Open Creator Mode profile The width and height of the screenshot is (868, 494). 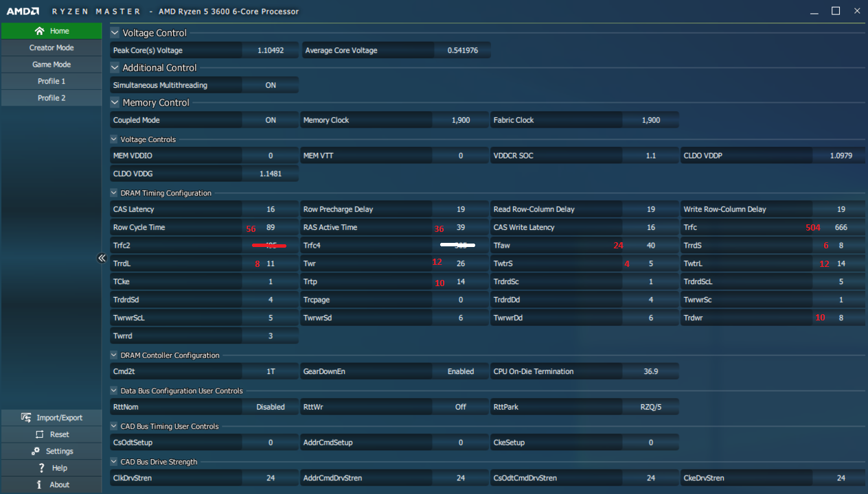click(52, 48)
